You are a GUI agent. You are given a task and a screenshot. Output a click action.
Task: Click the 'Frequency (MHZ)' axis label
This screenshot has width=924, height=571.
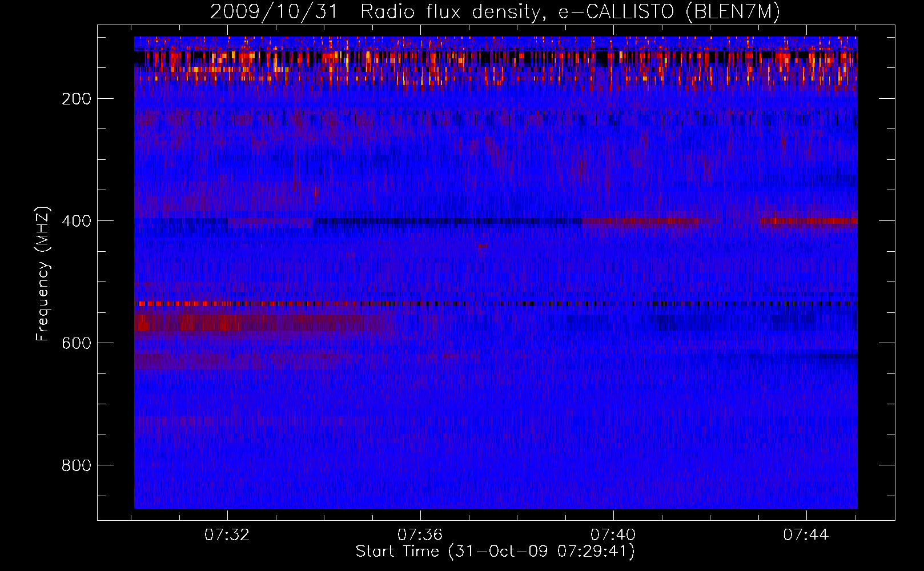[43, 274]
